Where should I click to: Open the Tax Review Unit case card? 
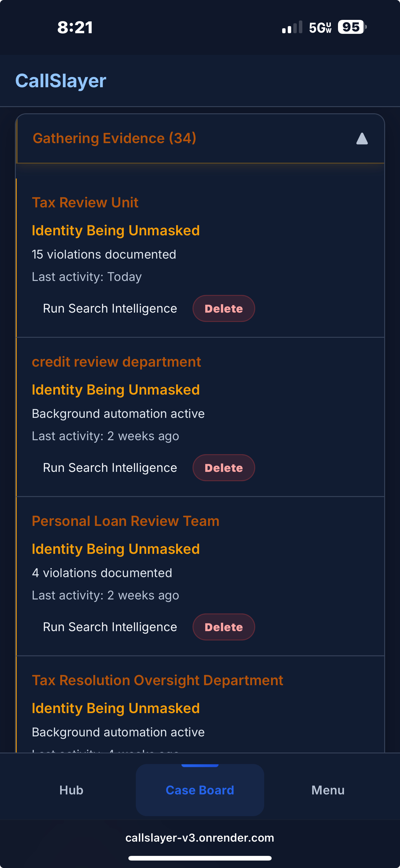tap(85, 202)
